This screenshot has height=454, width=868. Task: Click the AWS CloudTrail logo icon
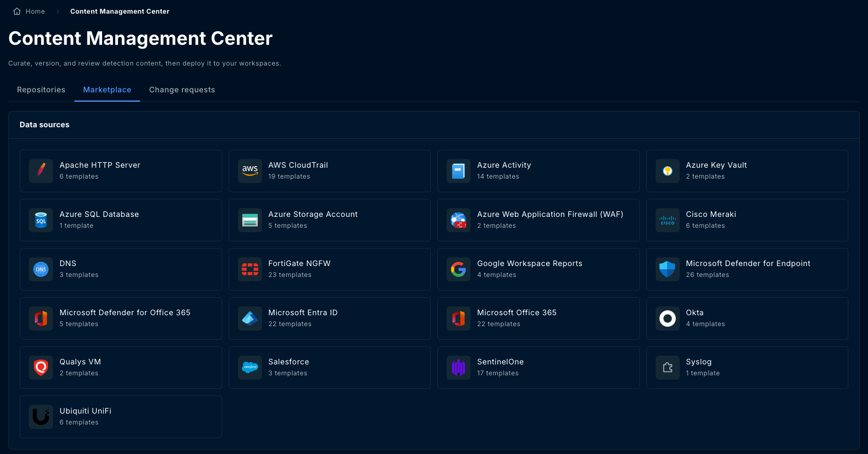click(250, 171)
